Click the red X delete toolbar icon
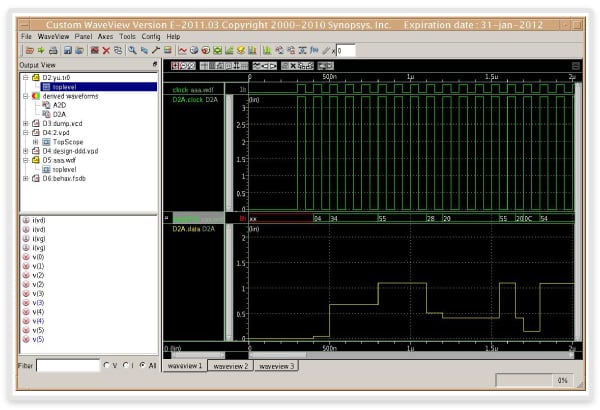600x410 pixels. (106, 50)
